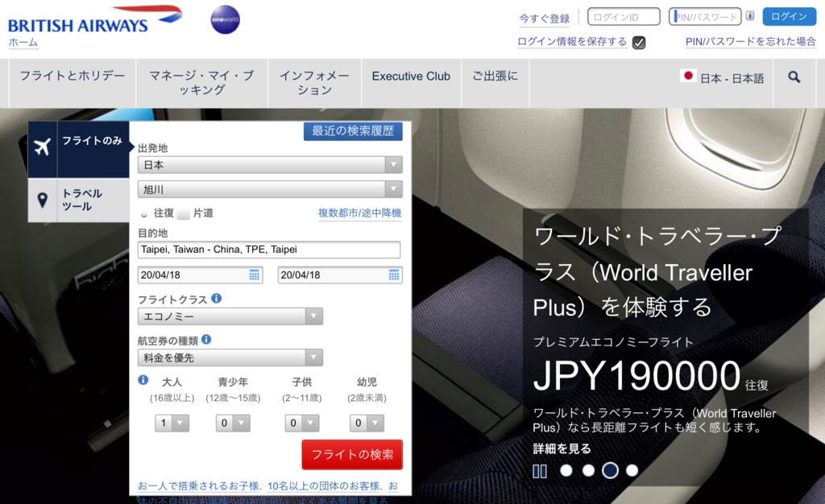This screenshot has height=504, width=825.
Task: Click the return date field 20/04/18
Action: pos(340,275)
